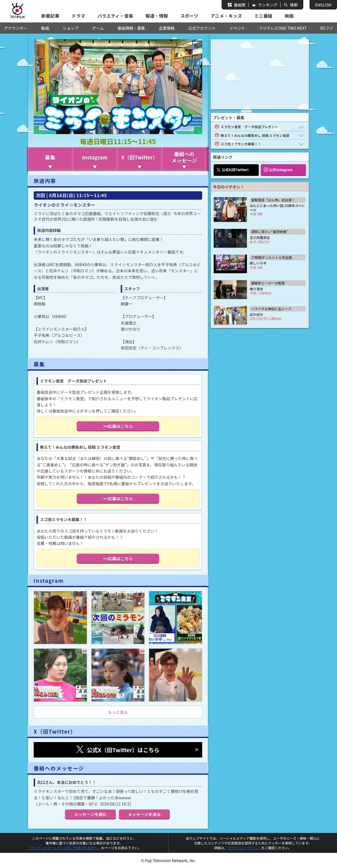Open フジテレビホームページをご利用される方へ footer link
This screenshot has width=337, height=868.
click(64, 848)
